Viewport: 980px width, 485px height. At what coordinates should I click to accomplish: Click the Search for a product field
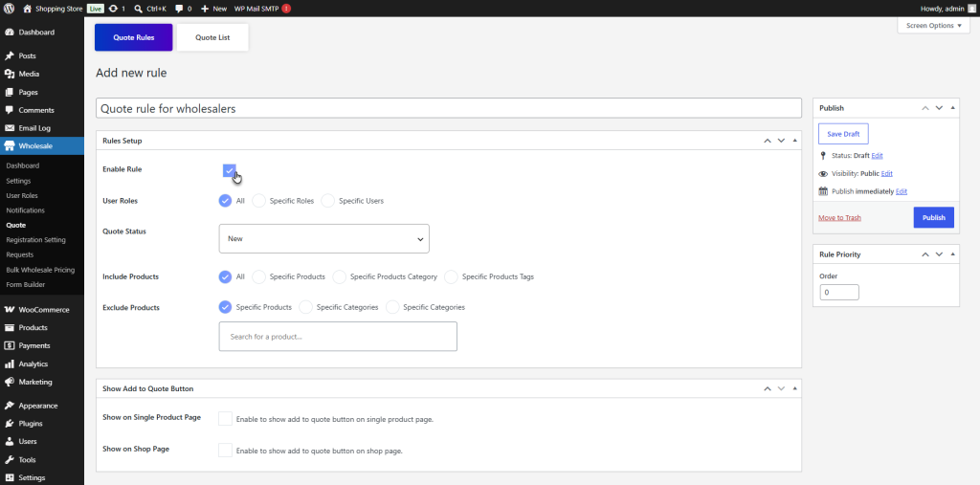point(338,337)
